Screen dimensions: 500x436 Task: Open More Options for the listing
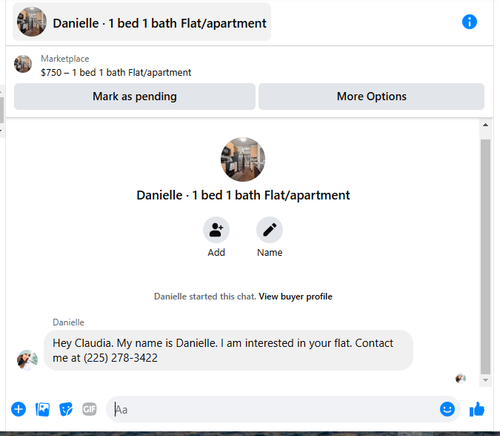pyautogui.click(x=371, y=96)
